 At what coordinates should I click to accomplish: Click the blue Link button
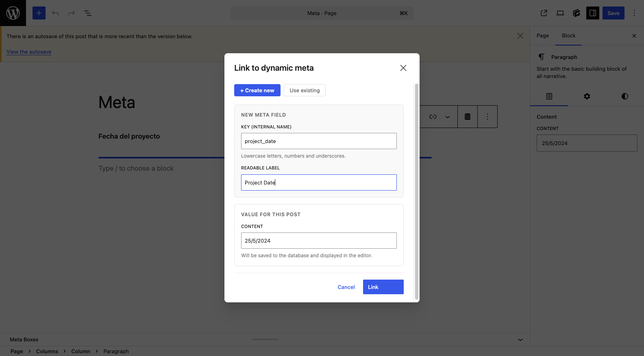(383, 287)
